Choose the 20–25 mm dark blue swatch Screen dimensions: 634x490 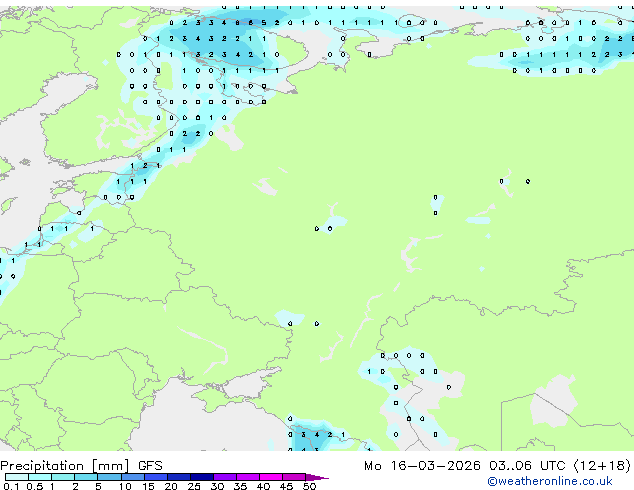tap(179, 477)
